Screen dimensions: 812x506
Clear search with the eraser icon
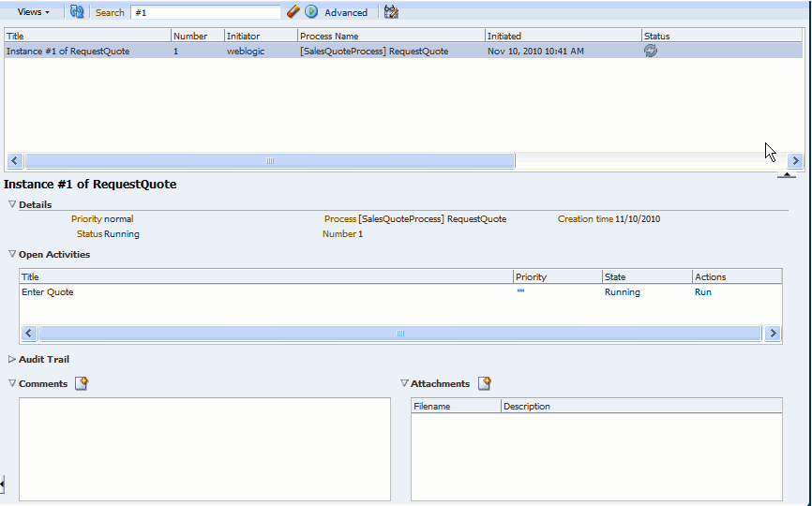(x=293, y=11)
